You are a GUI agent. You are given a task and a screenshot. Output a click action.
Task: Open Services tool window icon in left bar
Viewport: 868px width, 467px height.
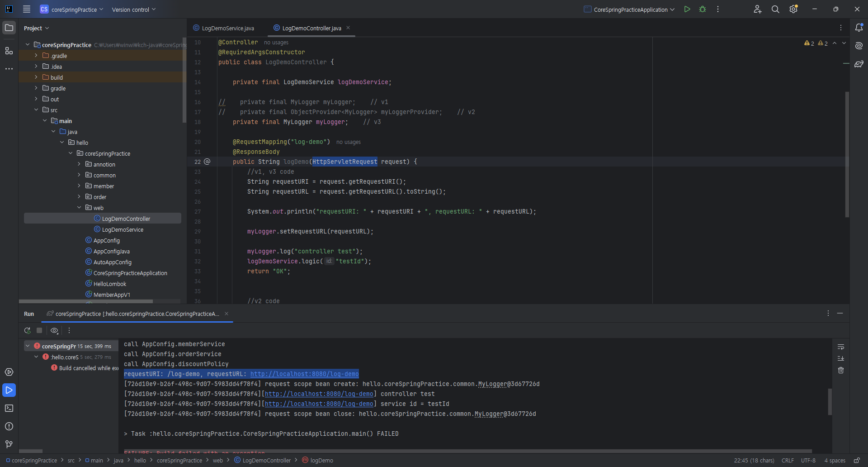click(x=9, y=372)
